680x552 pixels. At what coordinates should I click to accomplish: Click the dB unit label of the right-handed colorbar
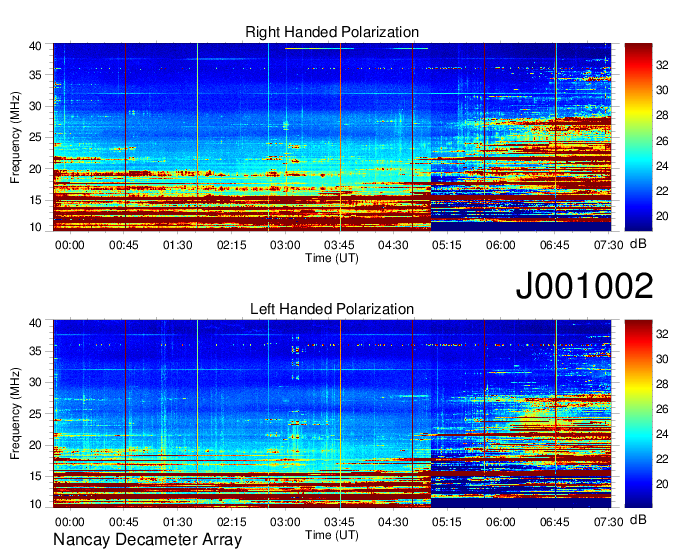638,244
